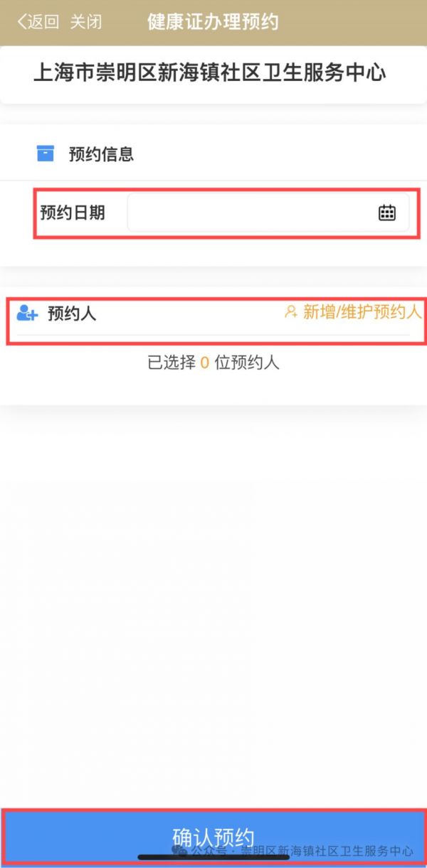The width and height of the screenshot is (427, 868).
Task: Click the WeChat logo in watermark
Action: pyautogui.click(x=179, y=850)
